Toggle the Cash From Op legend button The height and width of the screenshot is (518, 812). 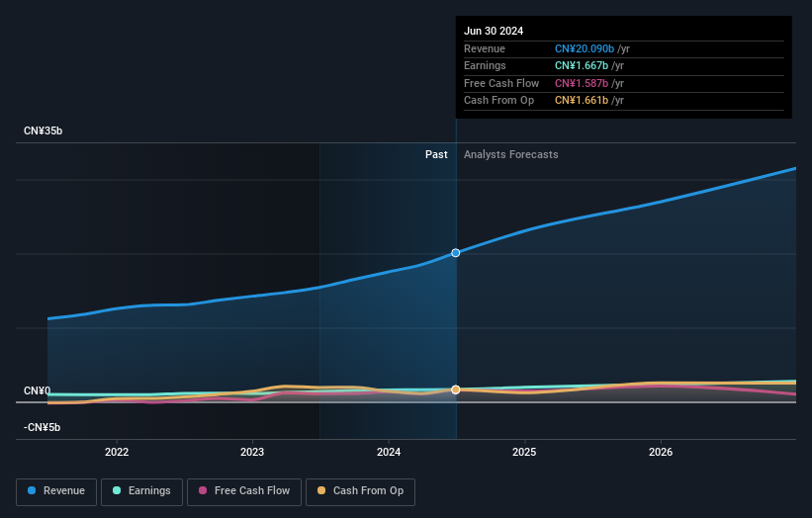tap(360, 491)
